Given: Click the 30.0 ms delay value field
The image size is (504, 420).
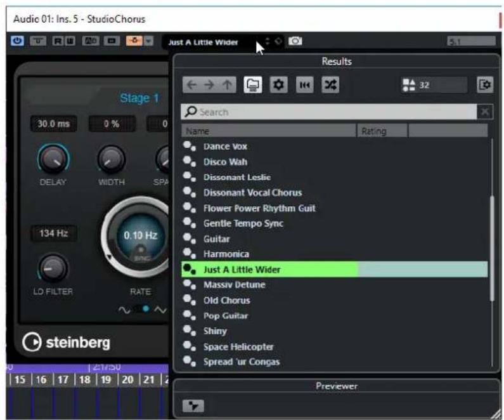Looking at the screenshot, I should pos(53,124).
